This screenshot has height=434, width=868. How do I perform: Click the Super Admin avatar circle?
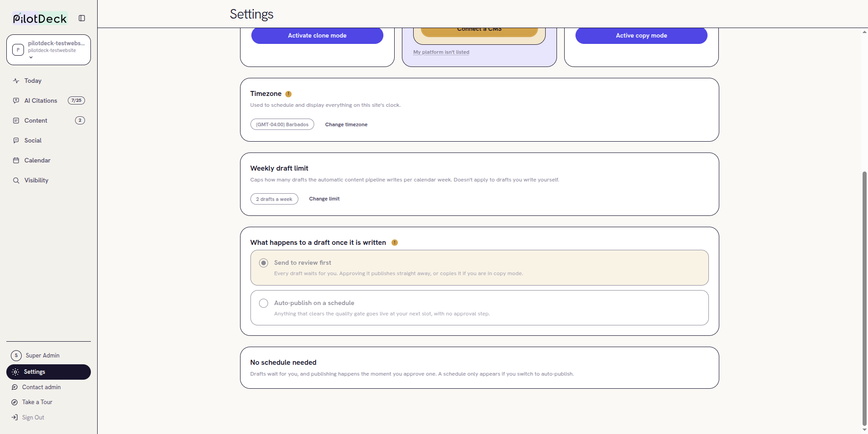[16, 355]
